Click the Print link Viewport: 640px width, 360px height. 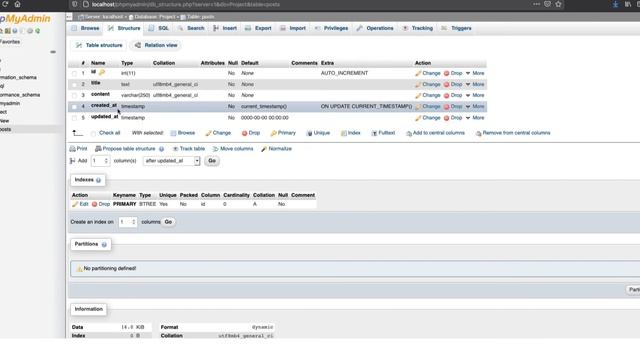click(78, 149)
